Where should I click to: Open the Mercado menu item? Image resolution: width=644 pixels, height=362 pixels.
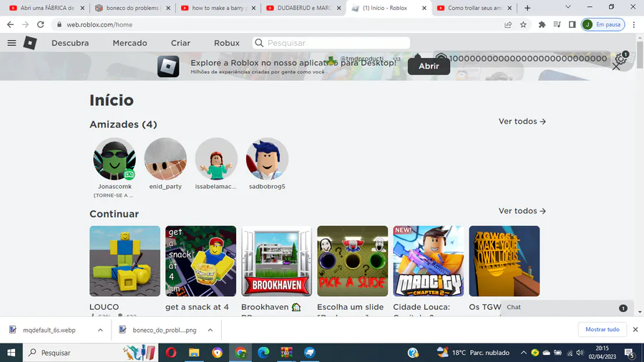coord(130,43)
